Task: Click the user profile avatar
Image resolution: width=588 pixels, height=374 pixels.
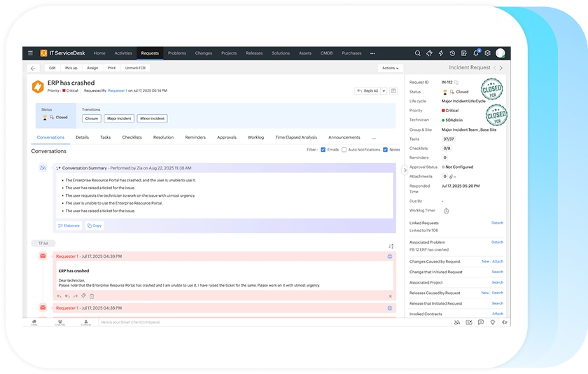Action: point(500,53)
